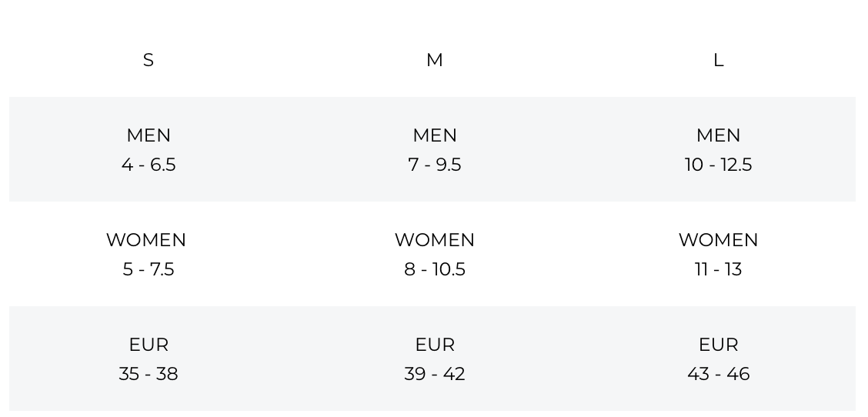
Task: Click the EUR label under size L
Action: pos(718,345)
